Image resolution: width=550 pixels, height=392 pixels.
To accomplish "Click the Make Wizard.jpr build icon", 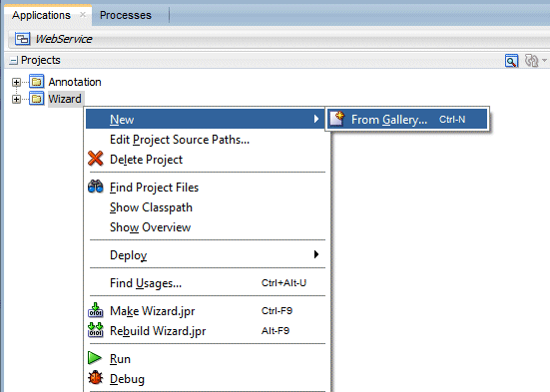I will 96,310.
